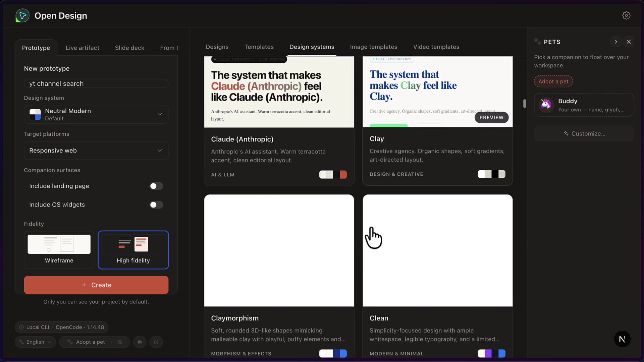
Task: Click the Clean card title
Action: click(x=379, y=318)
